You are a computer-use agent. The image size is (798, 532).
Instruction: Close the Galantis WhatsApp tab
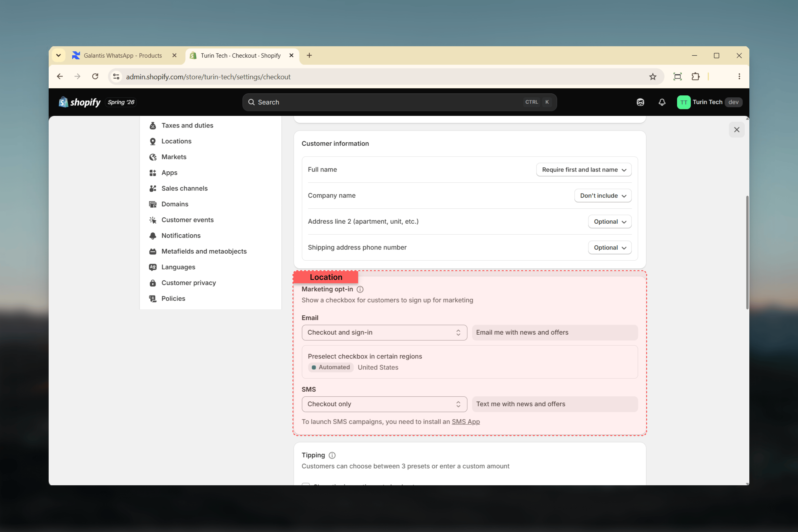pyautogui.click(x=174, y=56)
